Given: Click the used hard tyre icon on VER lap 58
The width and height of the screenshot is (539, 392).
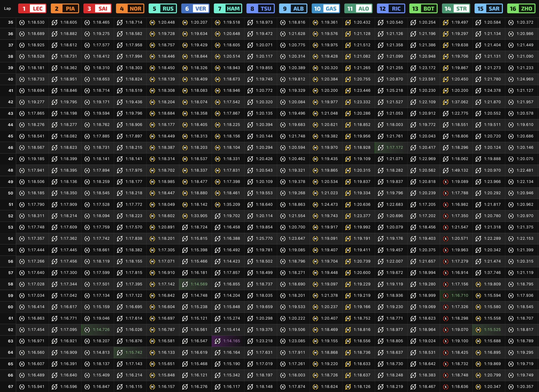Looking at the screenshot, I should 185,284.
